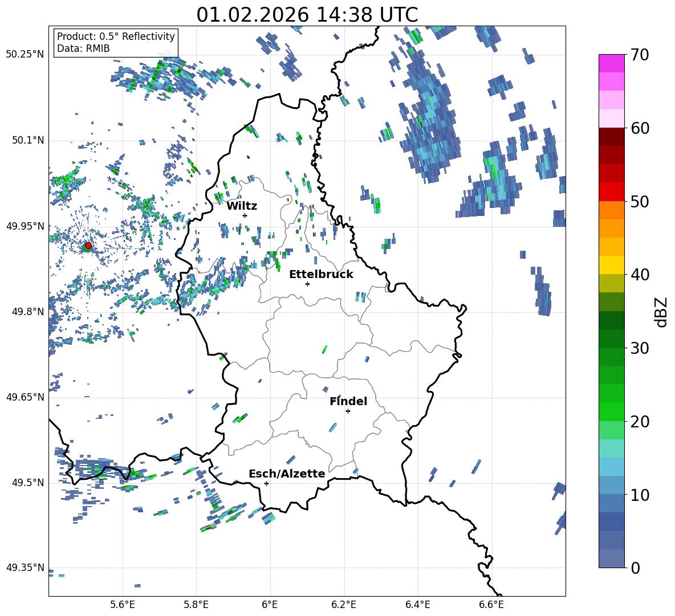Click the 49.35°N latitude label
This screenshot has height=616, width=675.
[x=25, y=568]
